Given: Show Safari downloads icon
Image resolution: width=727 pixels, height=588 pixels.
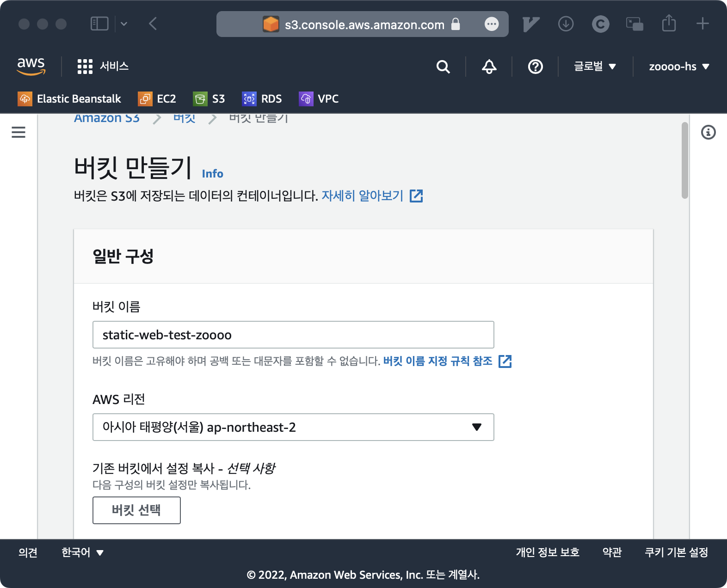Looking at the screenshot, I should tap(566, 24).
